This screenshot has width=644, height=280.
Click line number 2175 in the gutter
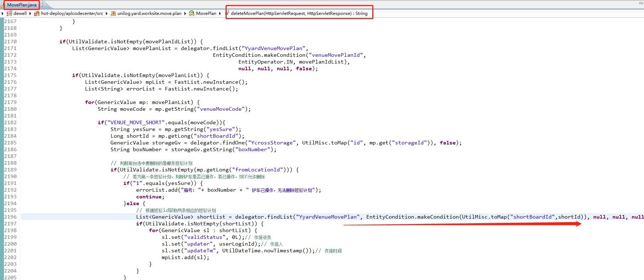coord(10,75)
